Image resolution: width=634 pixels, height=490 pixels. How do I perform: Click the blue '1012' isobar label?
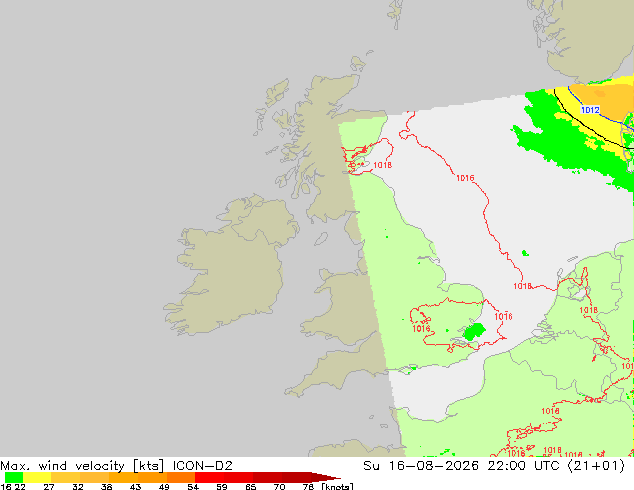tap(590, 110)
